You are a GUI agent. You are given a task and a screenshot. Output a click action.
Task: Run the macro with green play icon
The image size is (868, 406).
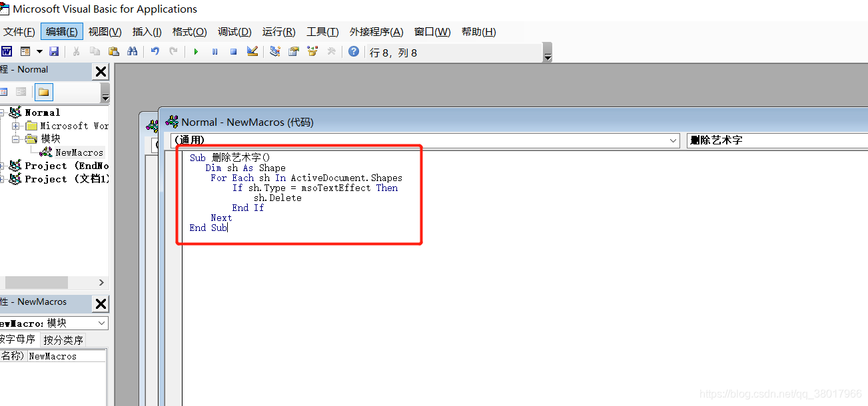pyautogui.click(x=196, y=51)
